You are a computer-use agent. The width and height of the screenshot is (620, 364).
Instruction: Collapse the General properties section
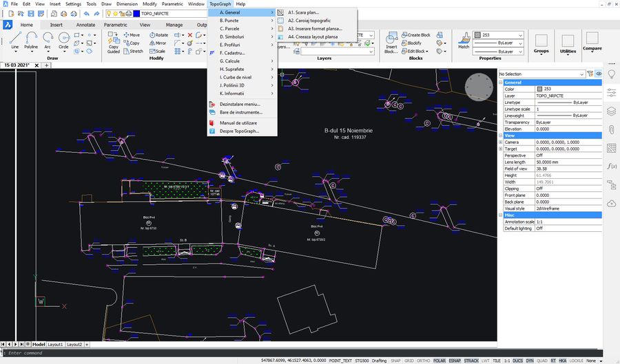point(501,83)
